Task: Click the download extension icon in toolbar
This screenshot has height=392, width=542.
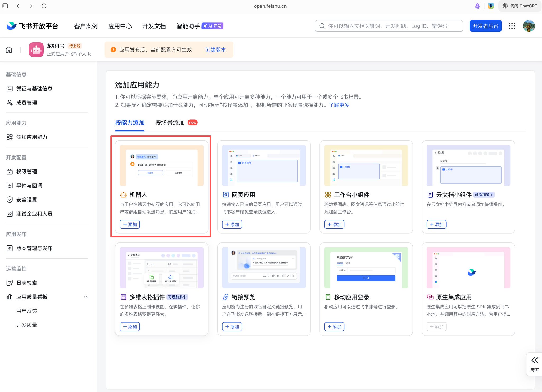Action: [x=491, y=6]
